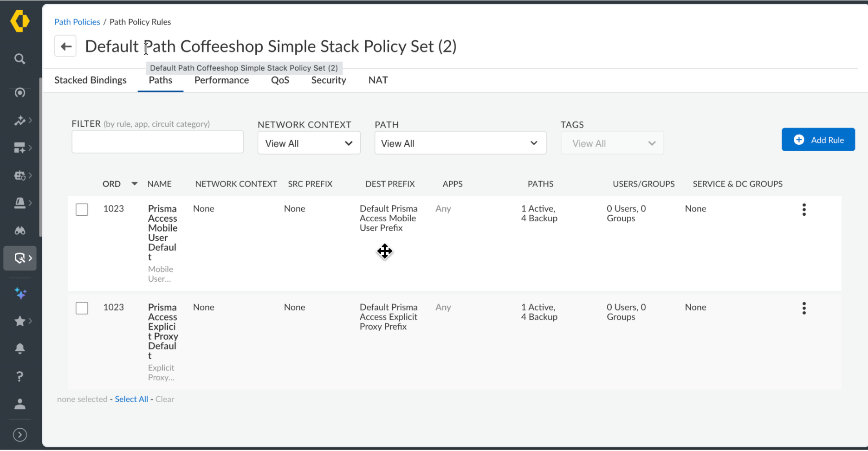Click the USERS/GROUPS column header

point(643,184)
